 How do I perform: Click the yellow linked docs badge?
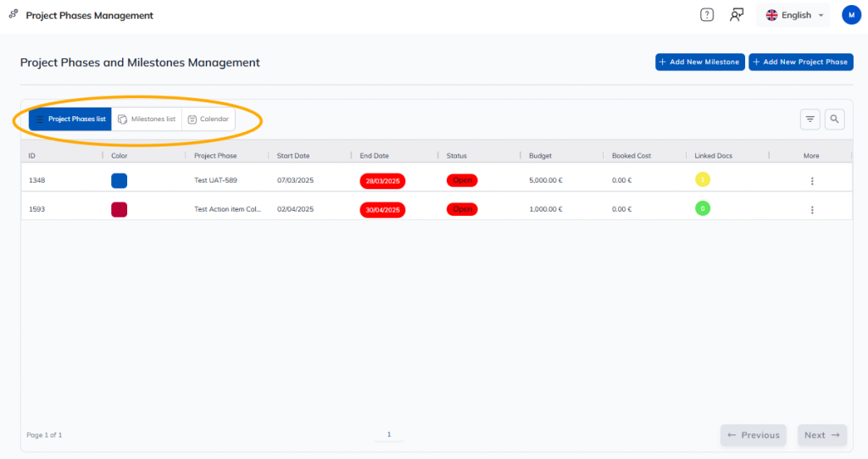(702, 180)
